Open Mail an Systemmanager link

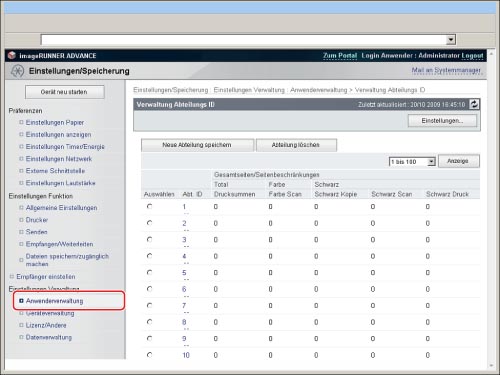click(x=446, y=70)
